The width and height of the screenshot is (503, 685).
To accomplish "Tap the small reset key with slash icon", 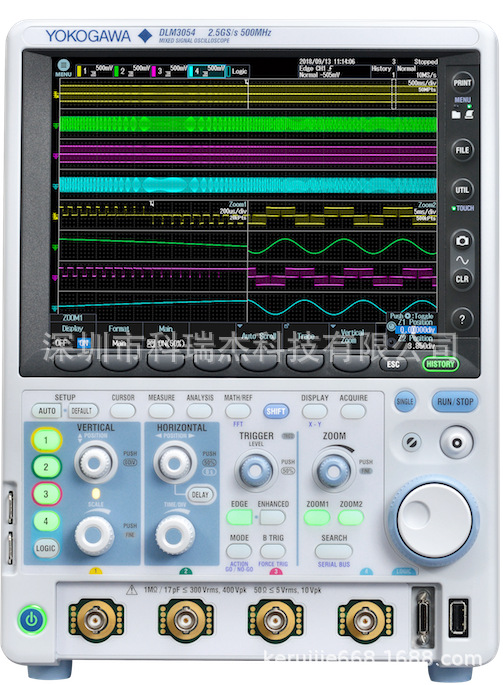I will [x=411, y=443].
